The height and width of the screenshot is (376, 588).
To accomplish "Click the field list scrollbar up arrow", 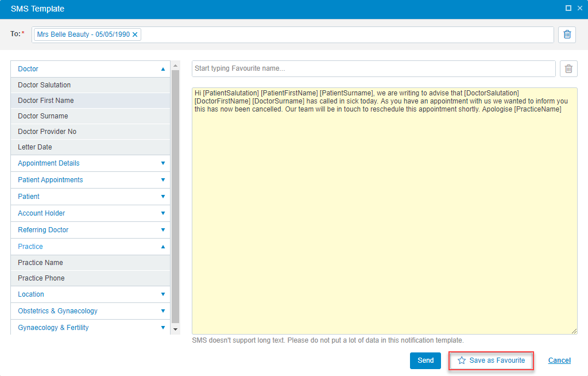I will coord(175,66).
